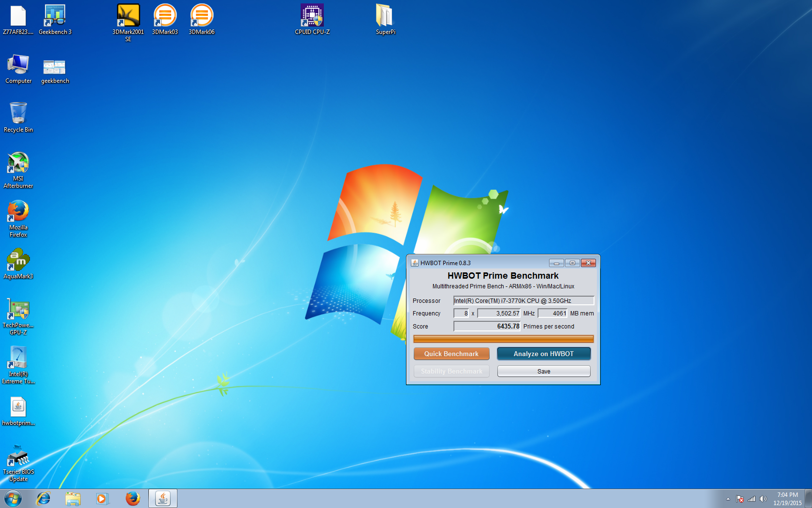This screenshot has width=812, height=508.
Task: Click the Save button in HWBOT Prime
Action: tap(544, 371)
